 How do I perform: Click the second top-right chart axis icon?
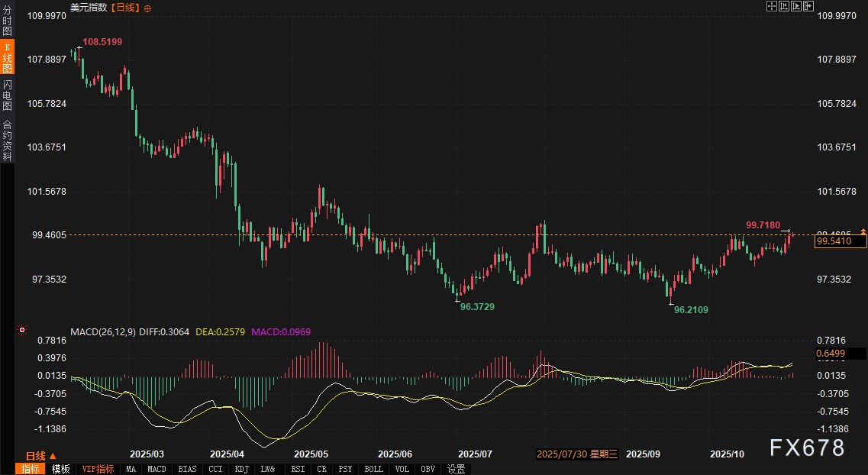click(783, 7)
